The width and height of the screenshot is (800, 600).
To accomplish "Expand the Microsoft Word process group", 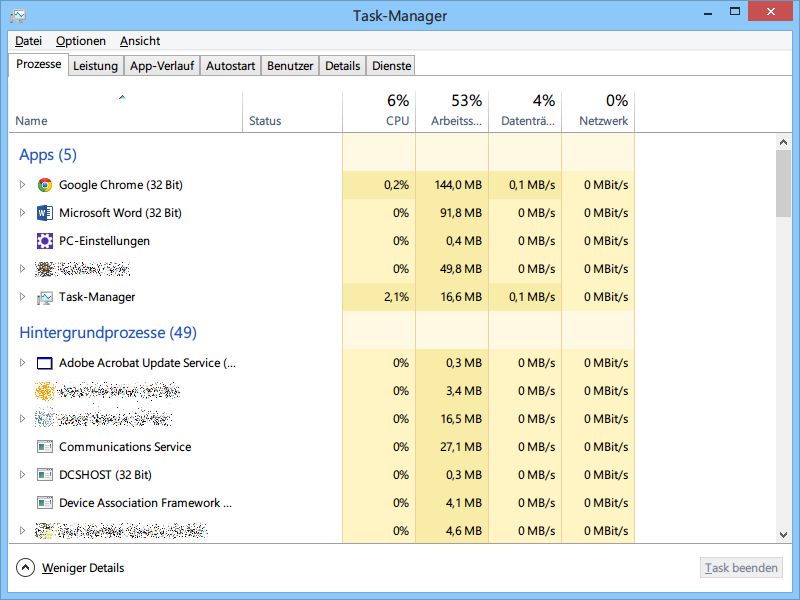I will (22, 212).
